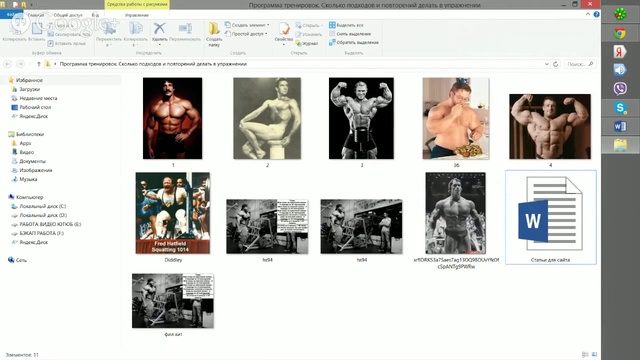Open the Открыть dropdown in the ribbon
The image size is (640, 360).
309,25
